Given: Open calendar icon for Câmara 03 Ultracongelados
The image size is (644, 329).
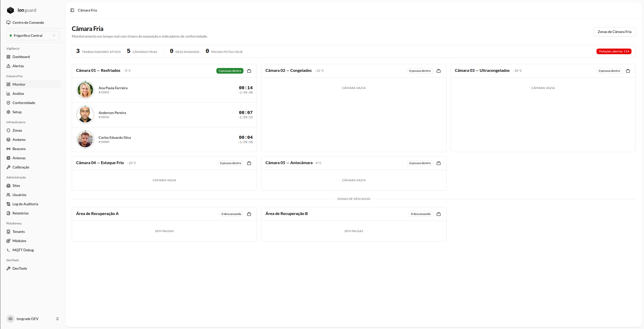Looking at the screenshot, I should [x=628, y=71].
